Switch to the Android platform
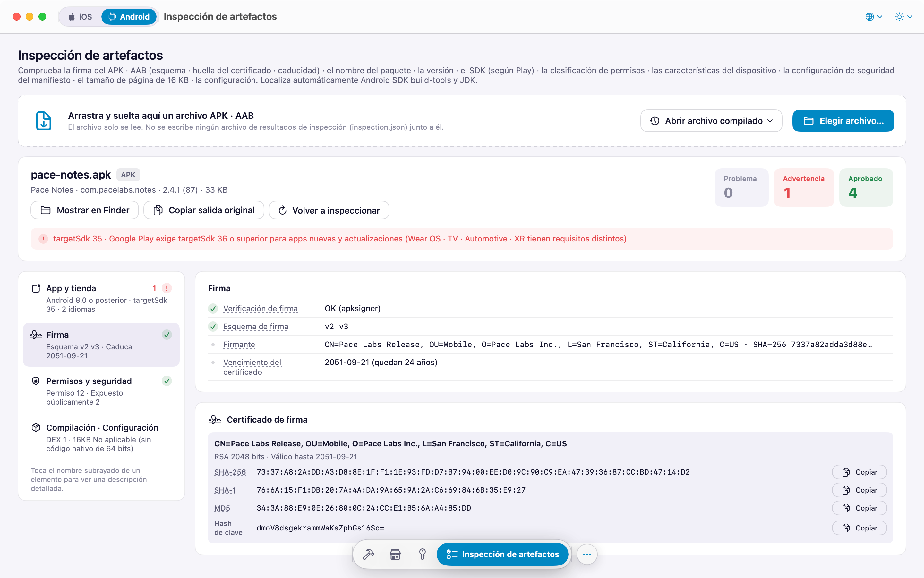Viewport: 924px width, 578px height. tap(129, 17)
